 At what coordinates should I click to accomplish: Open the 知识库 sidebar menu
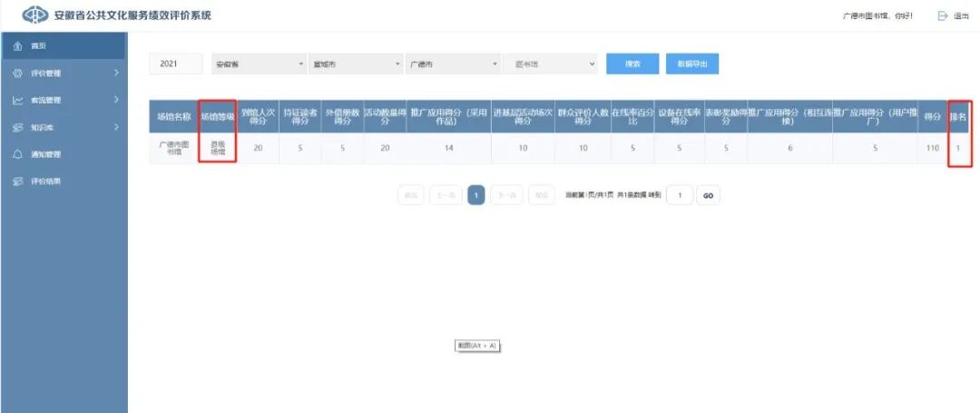[64, 127]
